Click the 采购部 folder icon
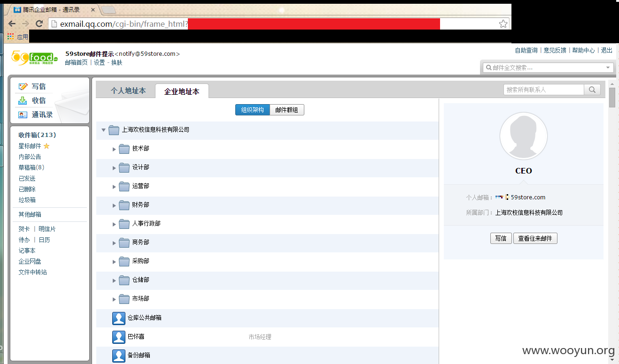The image size is (619, 364). [124, 261]
